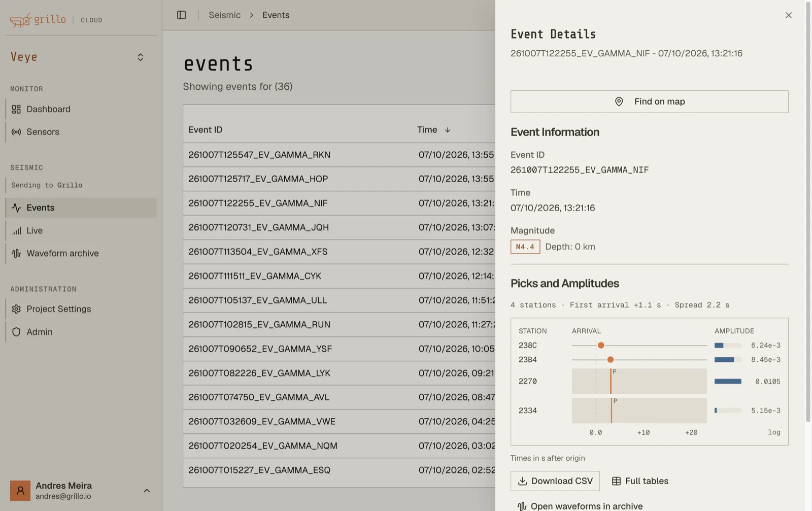Click the Find on map button
Viewport: 812px width, 511px height.
[649, 101]
